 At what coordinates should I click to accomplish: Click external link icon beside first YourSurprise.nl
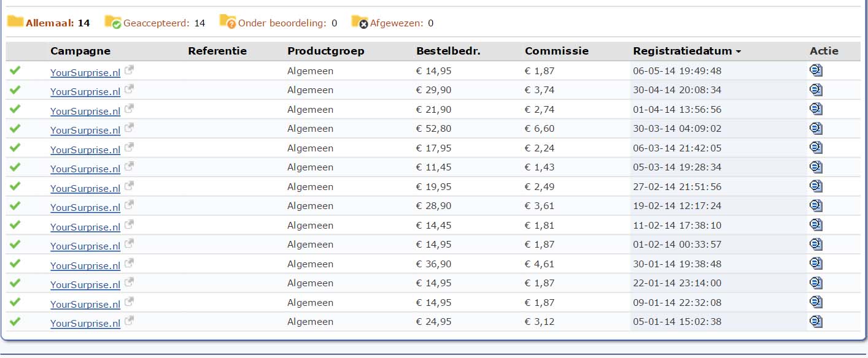(x=129, y=70)
